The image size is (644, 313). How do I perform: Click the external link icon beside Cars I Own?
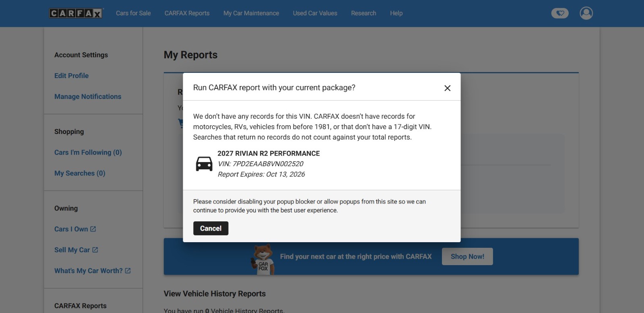[93, 229]
